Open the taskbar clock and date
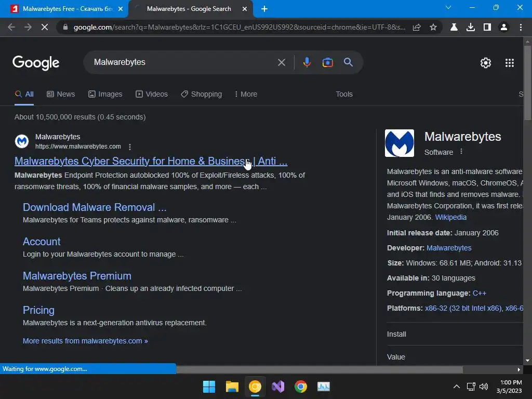The image size is (532, 399). pos(510,387)
